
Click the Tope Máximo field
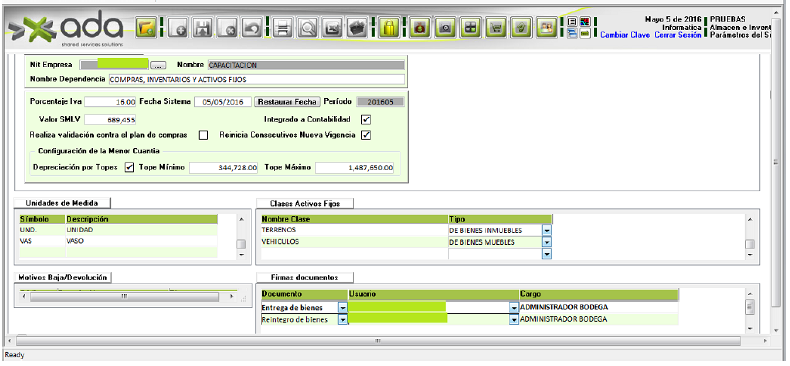[x=355, y=167]
